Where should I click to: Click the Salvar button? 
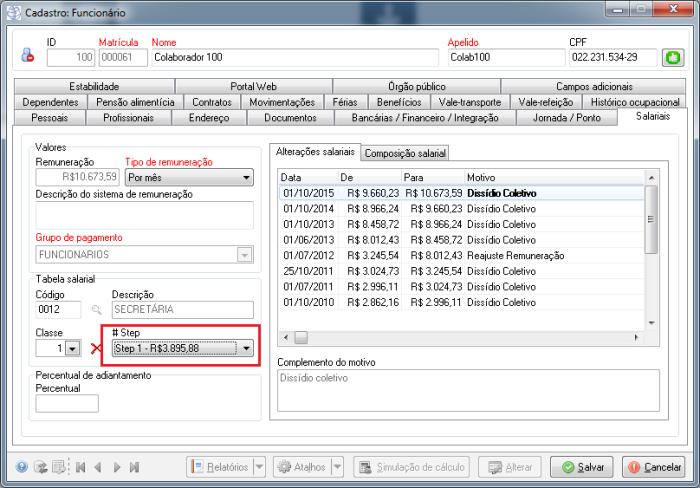[583, 467]
